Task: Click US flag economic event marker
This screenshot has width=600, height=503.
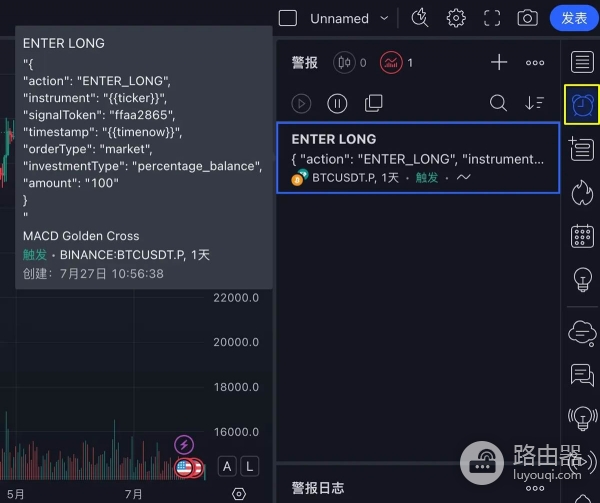Action: click(184, 467)
